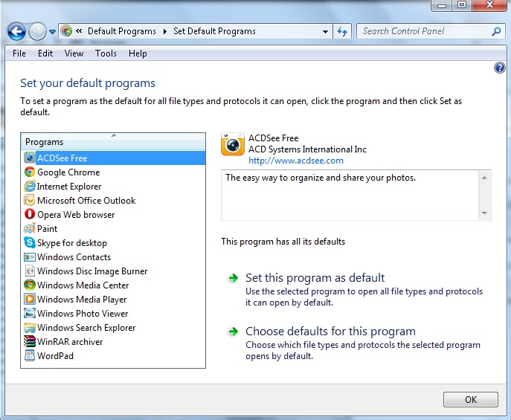Click the blue Help question mark icon
Viewport: 511px width, 420px height.
[x=500, y=68]
